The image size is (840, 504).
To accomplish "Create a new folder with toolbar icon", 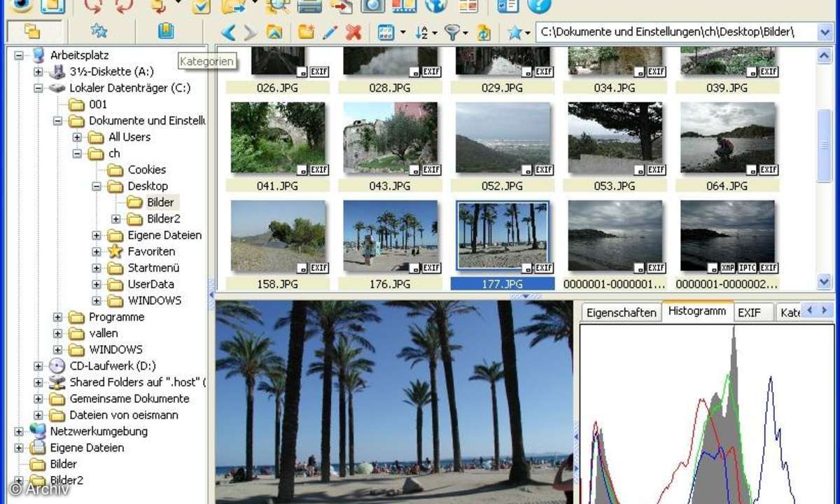I will click(x=306, y=32).
